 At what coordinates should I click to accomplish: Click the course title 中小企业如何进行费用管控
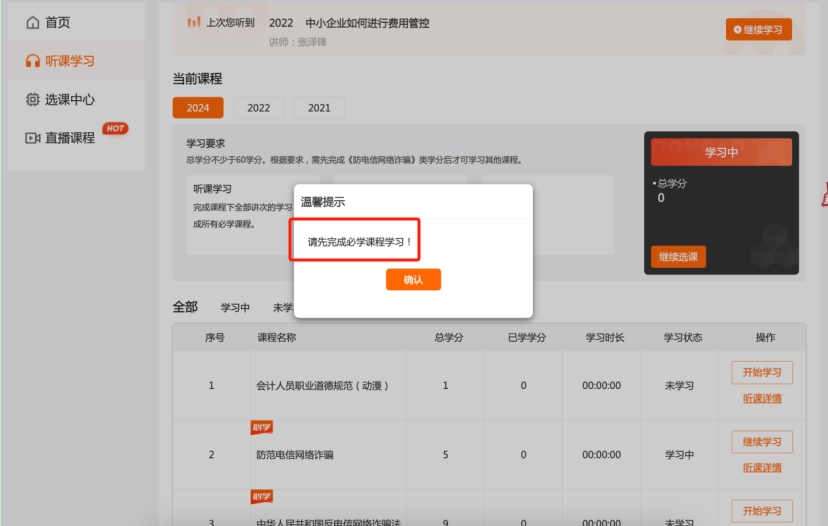pos(369,23)
